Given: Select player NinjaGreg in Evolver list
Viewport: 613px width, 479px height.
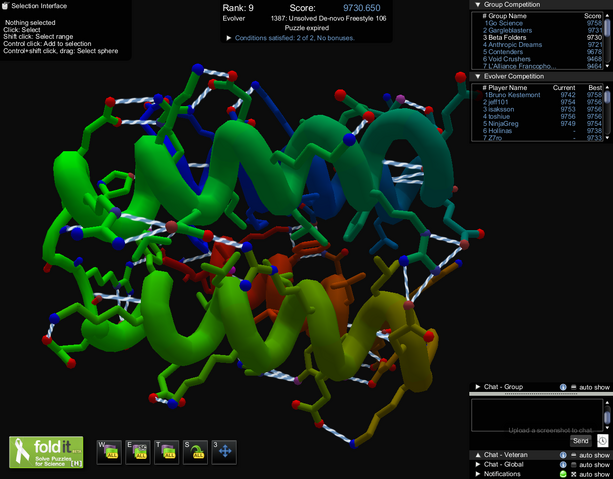Looking at the screenshot, I should click(542, 124).
